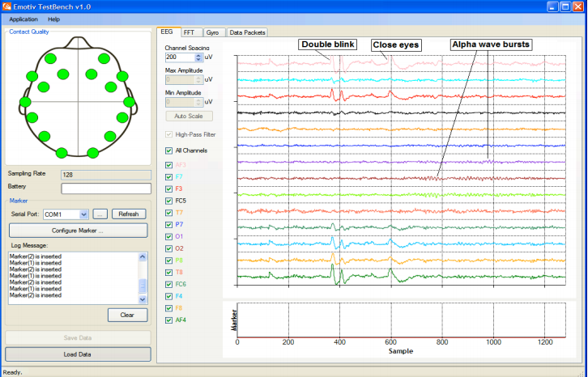
Task: Open the Help menu
Action: (53, 19)
